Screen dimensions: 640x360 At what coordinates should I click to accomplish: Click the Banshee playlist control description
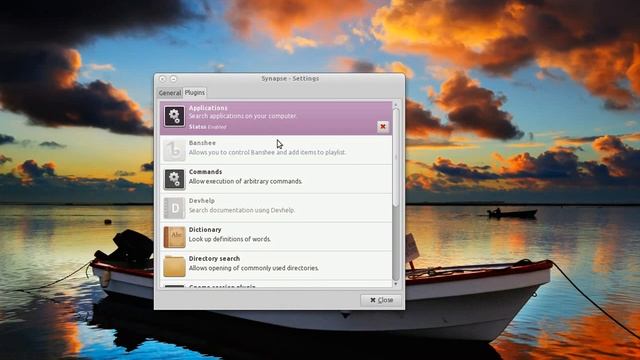tap(267, 152)
